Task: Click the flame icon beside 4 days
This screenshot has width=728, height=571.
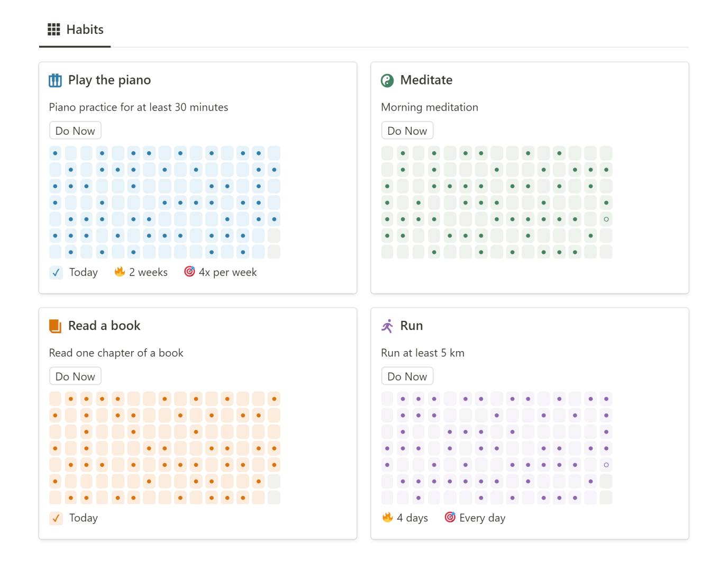Action: 388,517
